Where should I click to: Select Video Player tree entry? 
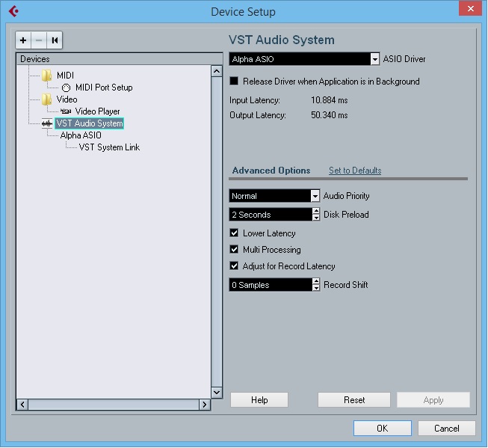pos(97,111)
